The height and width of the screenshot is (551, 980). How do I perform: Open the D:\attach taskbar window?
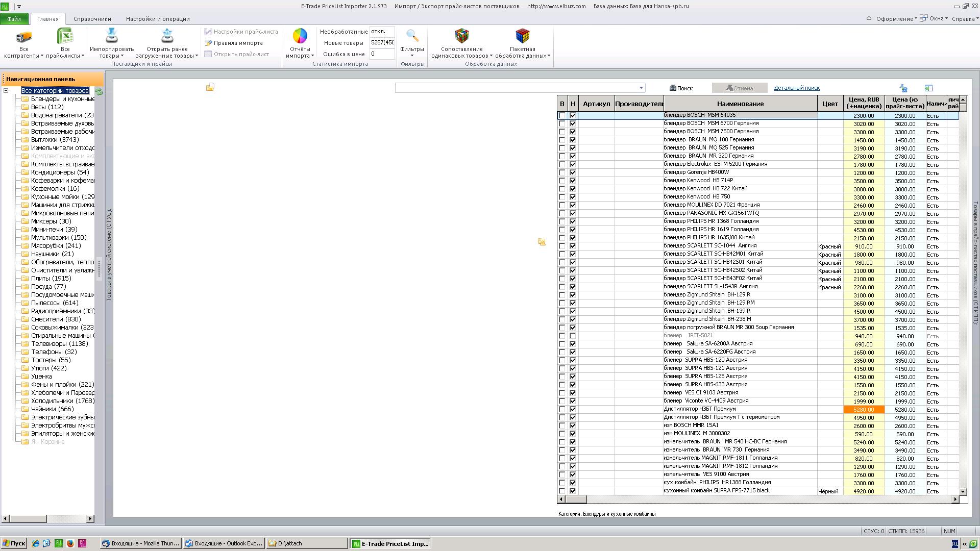(307, 543)
